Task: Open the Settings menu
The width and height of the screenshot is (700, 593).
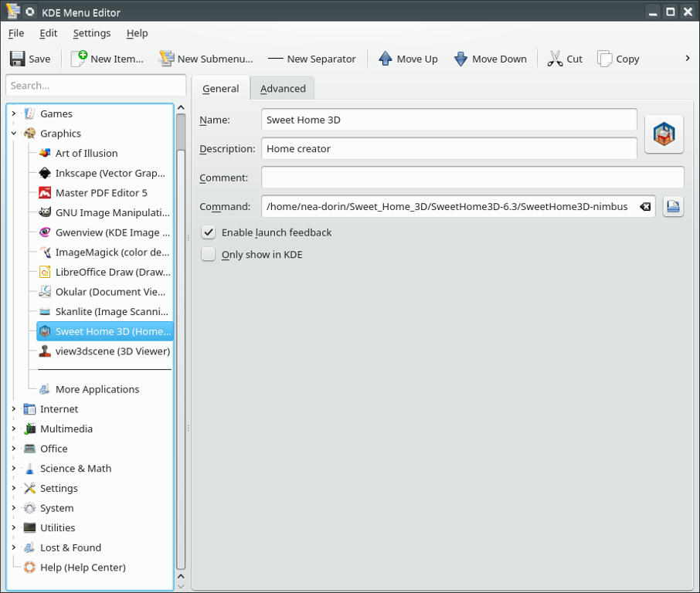Action: click(91, 33)
